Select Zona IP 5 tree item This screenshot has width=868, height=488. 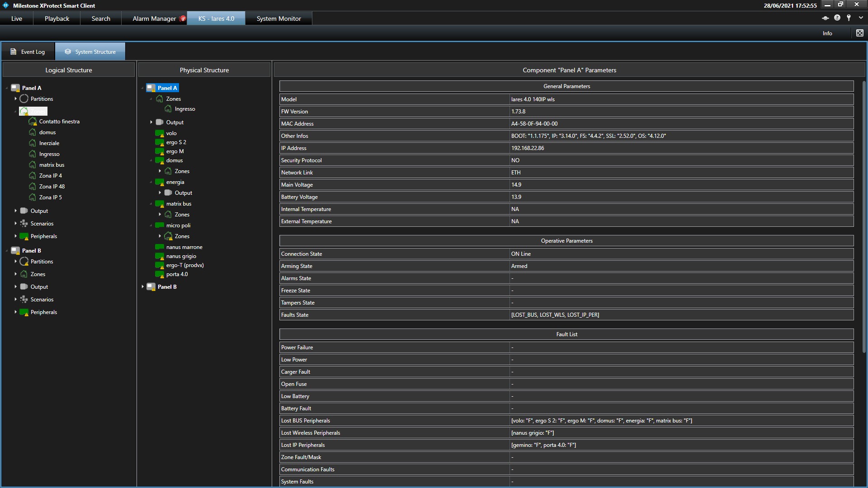pos(51,197)
